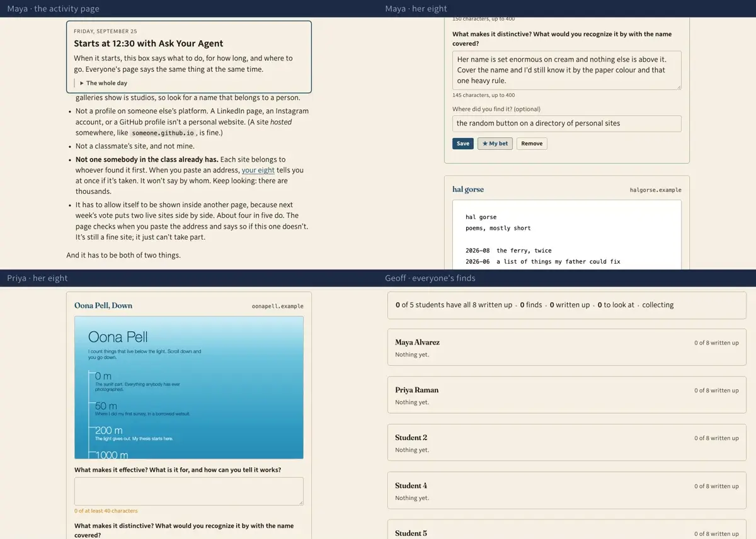This screenshot has width=756, height=539.
Task: Click the "FRIDAY, SEPTEMBER 25" date label
Action: [x=105, y=31]
